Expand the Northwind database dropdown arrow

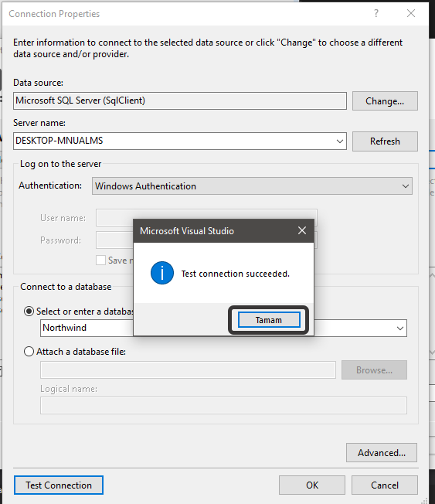(x=400, y=329)
